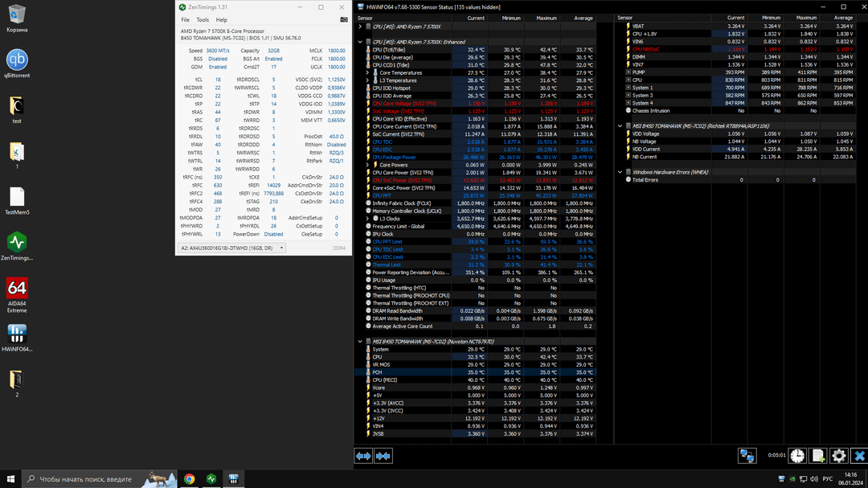Select the Thermal Throttling (HTC) row
The image size is (868, 488).
tap(475, 288)
